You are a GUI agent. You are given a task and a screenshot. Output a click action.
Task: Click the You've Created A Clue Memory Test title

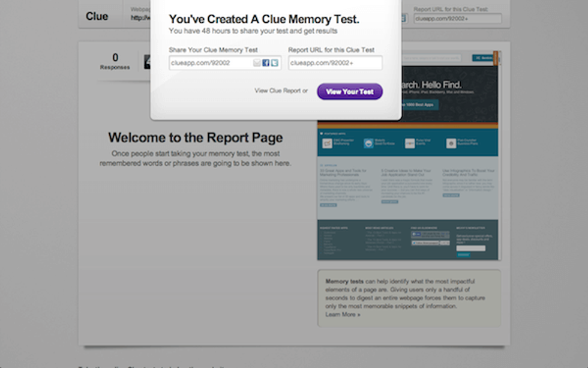[x=264, y=19]
